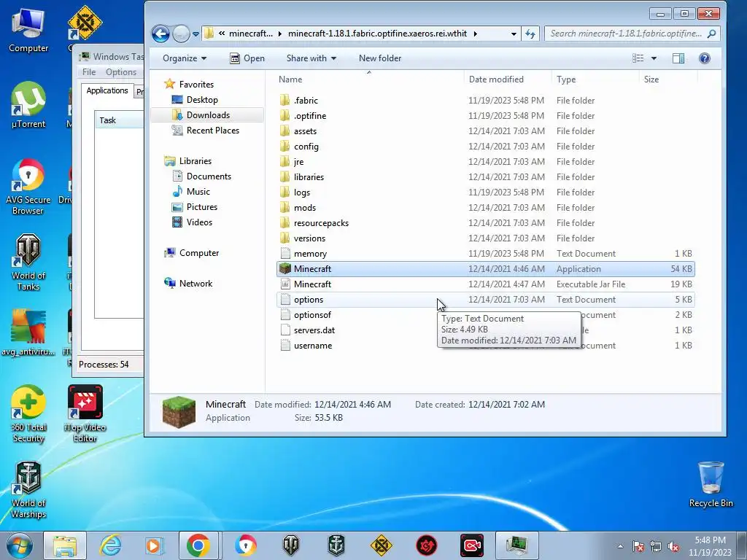Viewport: 747px width, 560px height.
Task: Select Downloads in the navigation pane
Action: coord(208,114)
